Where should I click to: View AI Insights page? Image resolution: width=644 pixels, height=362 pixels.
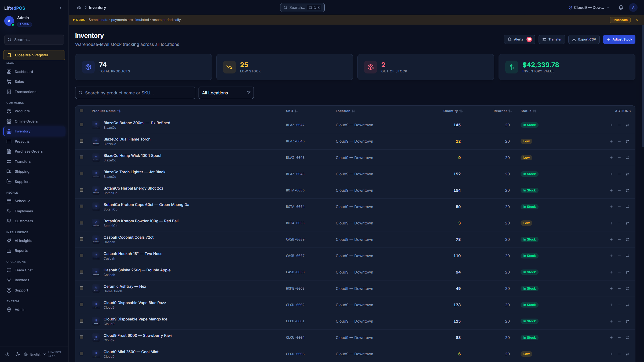pyautogui.click(x=34, y=241)
